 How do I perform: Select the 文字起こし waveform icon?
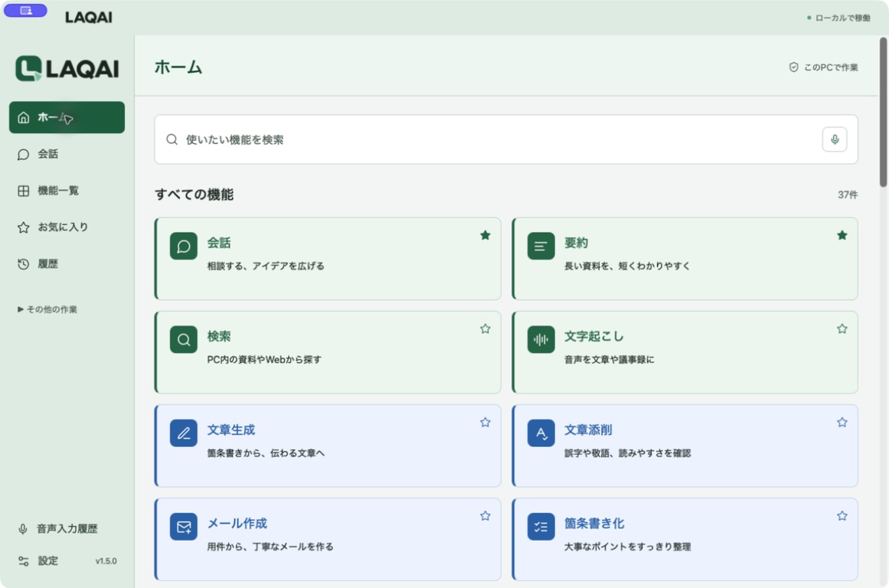click(x=541, y=340)
